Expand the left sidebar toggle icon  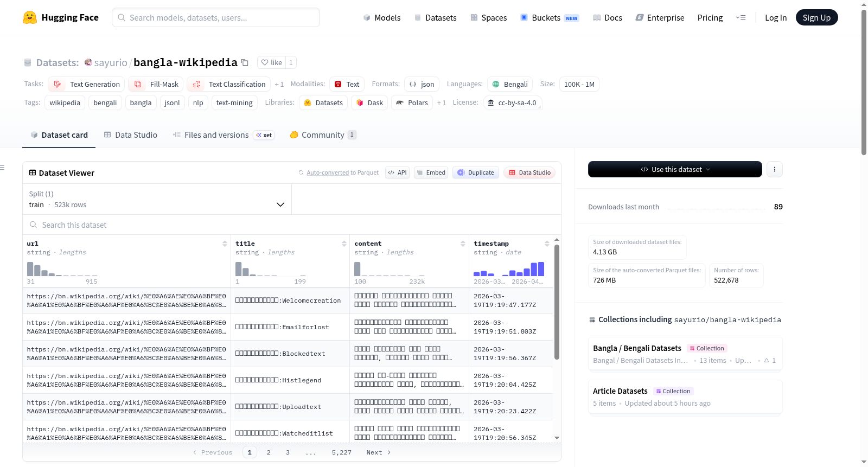[3, 168]
